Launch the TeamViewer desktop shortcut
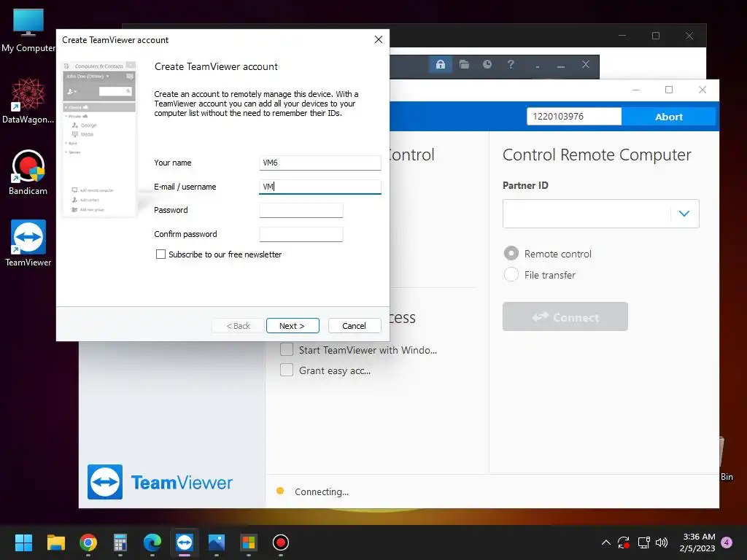 (28, 244)
